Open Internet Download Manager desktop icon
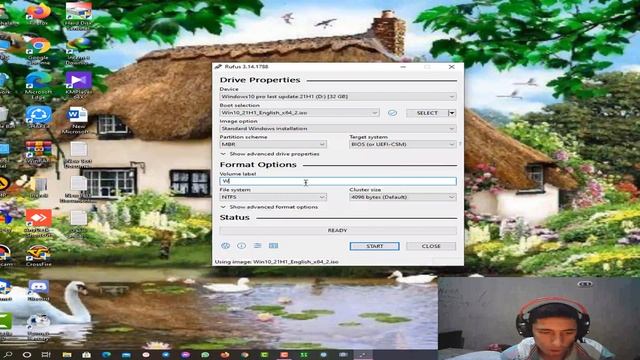This screenshot has height=360, width=640. pos(78,51)
